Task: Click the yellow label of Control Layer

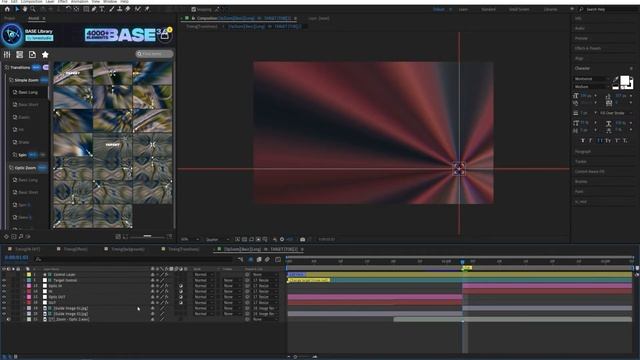Action: (x=29, y=275)
